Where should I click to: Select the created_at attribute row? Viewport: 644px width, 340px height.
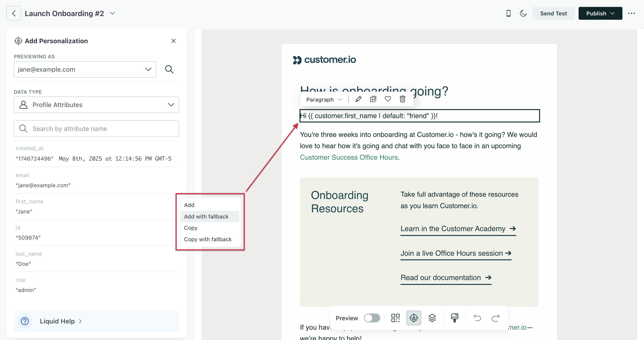coord(96,154)
